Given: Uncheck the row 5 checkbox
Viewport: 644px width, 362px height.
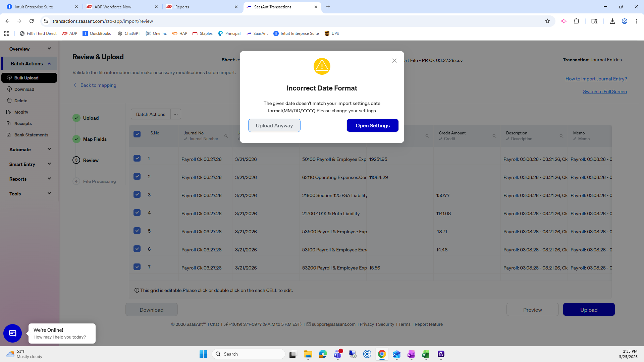Looking at the screenshot, I should tap(137, 231).
